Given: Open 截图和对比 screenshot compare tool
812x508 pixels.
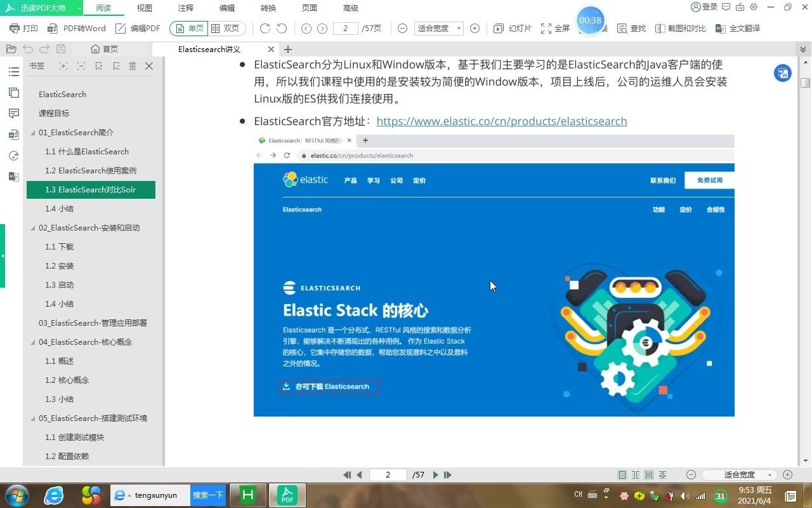Looking at the screenshot, I should pos(680,29).
